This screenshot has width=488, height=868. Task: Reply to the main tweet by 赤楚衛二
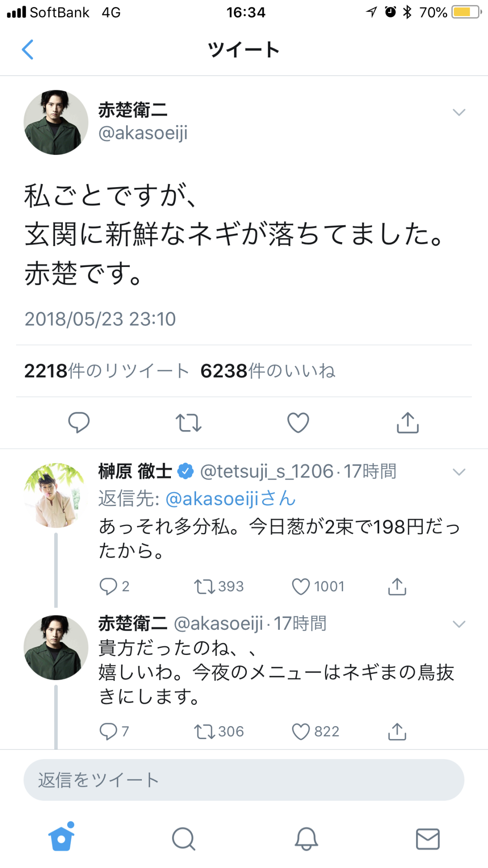pyautogui.click(x=79, y=422)
